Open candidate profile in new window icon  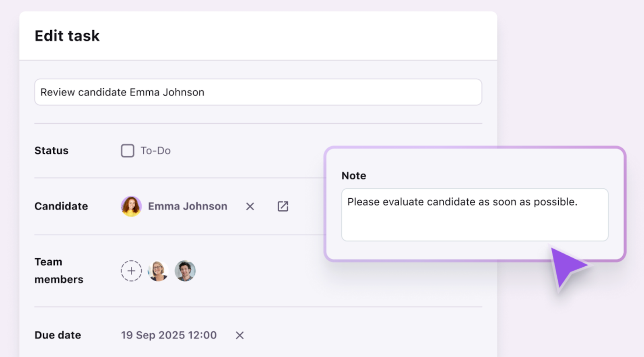[x=283, y=206]
